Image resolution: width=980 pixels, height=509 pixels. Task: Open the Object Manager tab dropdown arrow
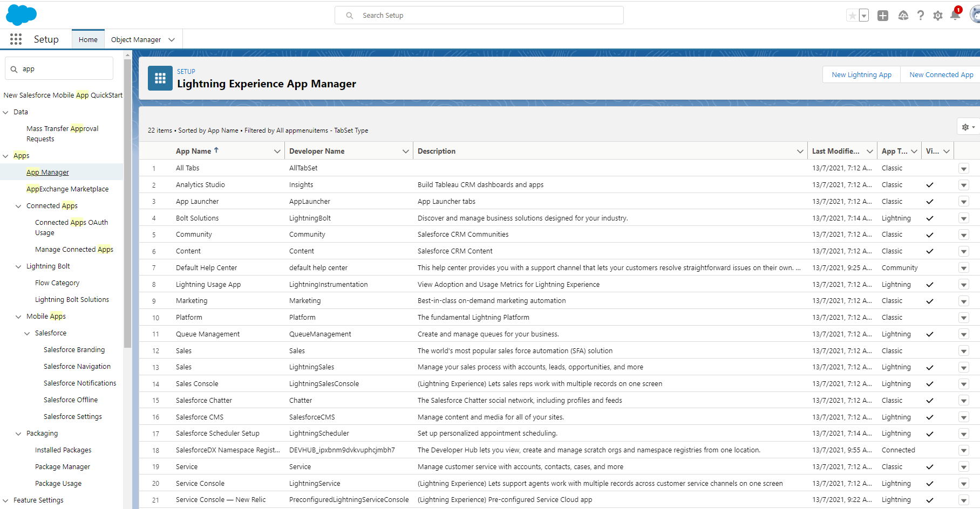coord(172,40)
